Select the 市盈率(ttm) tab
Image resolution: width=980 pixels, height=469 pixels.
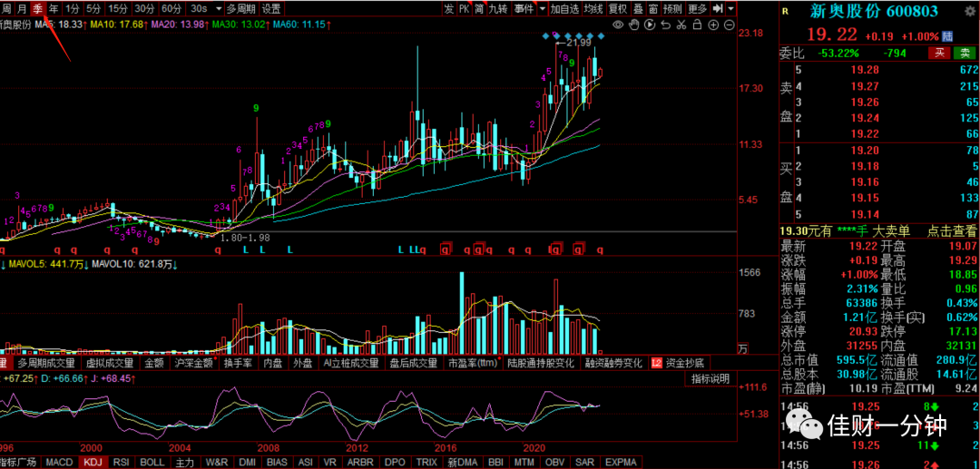[473, 363]
